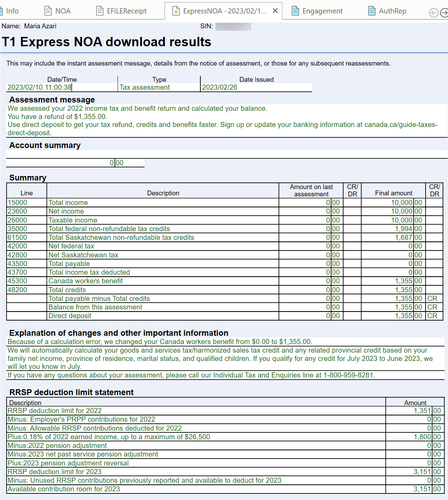
Task: Click 'Total federal non-refundable tax credits'
Action: click(x=109, y=229)
